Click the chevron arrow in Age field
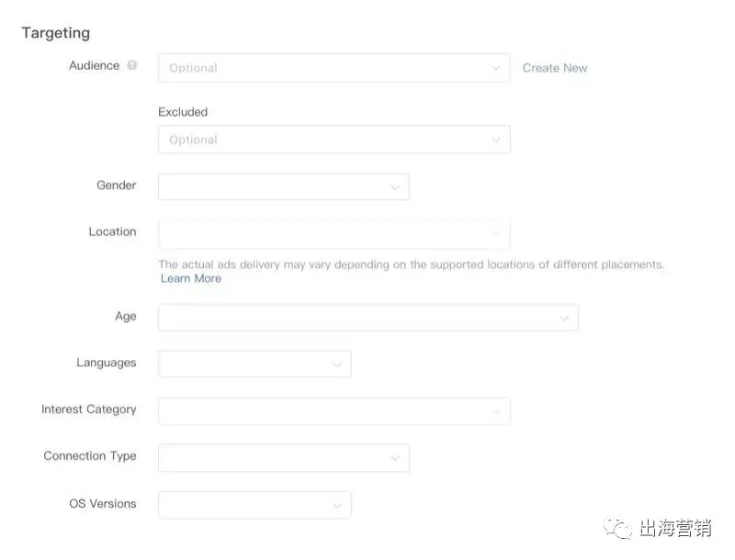This screenshot has height=560, width=735. point(564,319)
